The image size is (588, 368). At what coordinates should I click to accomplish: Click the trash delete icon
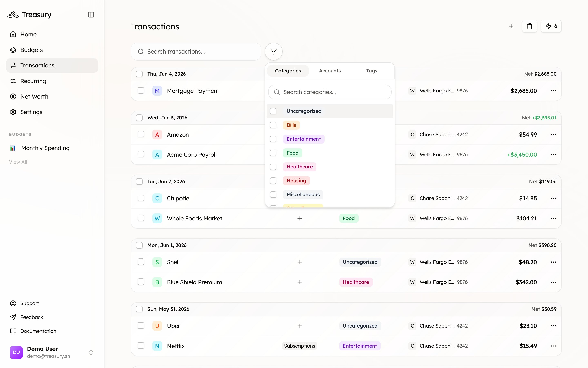(529, 26)
